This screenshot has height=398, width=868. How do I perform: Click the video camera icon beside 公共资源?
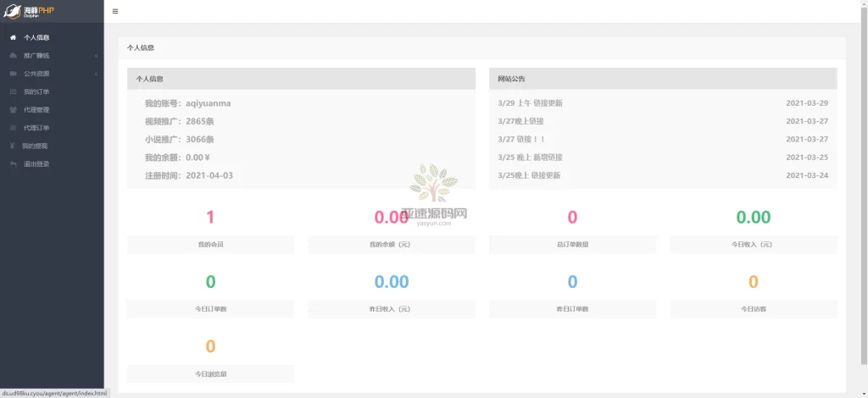(13, 74)
